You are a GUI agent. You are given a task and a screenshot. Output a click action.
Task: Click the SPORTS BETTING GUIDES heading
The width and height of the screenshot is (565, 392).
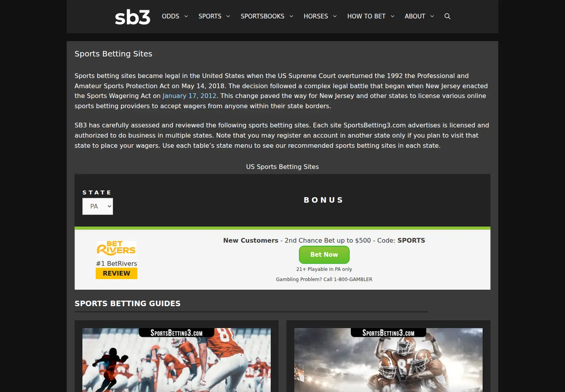(x=128, y=303)
